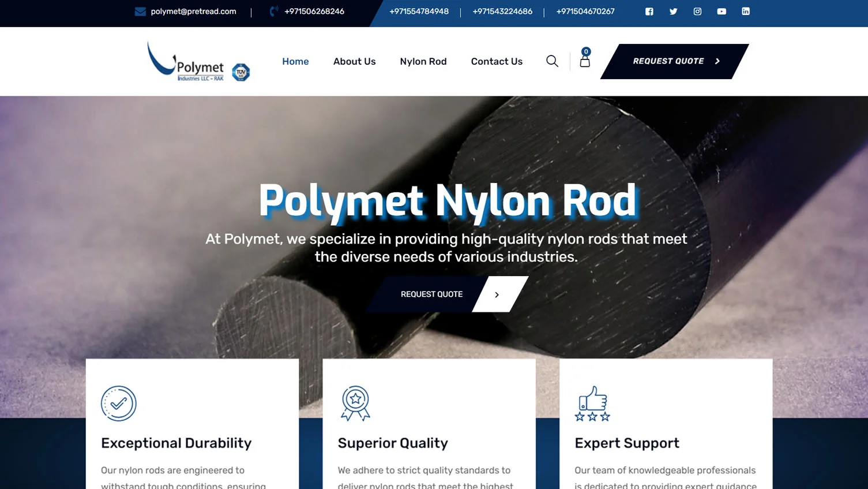Open the About Us page
Screen dimensions: 868x489
(x=354, y=61)
